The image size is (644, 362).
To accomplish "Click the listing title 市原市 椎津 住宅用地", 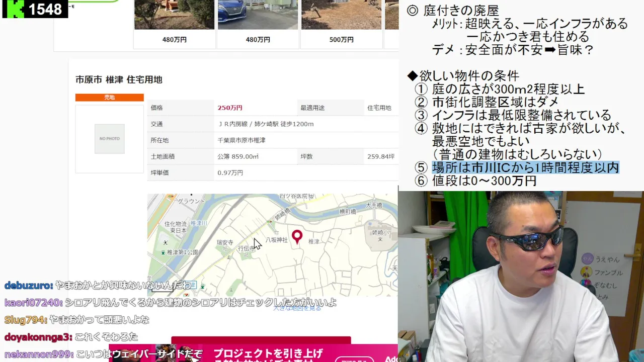I will [x=119, y=79].
